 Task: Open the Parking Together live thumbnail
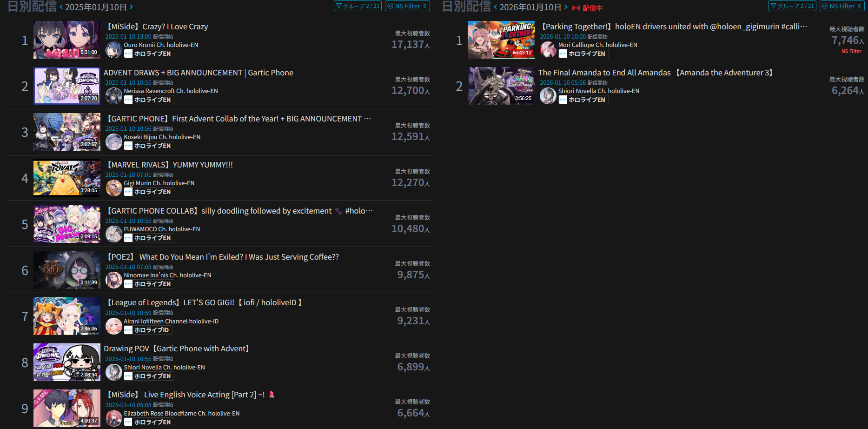coord(501,40)
